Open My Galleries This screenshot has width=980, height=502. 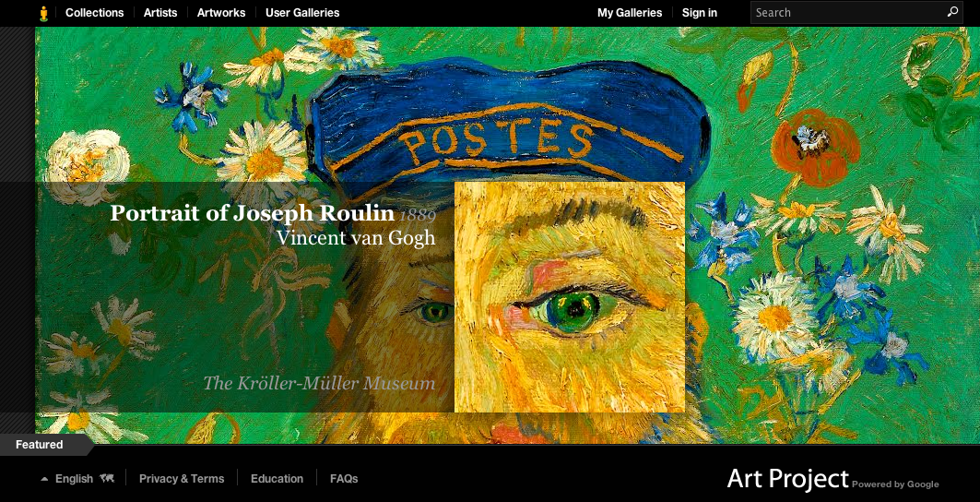pos(630,13)
